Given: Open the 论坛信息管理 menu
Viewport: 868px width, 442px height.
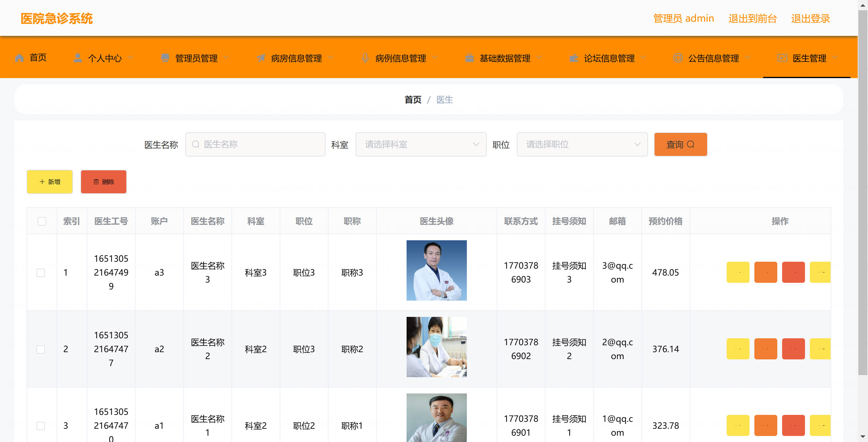Looking at the screenshot, I should coord(609,58).
